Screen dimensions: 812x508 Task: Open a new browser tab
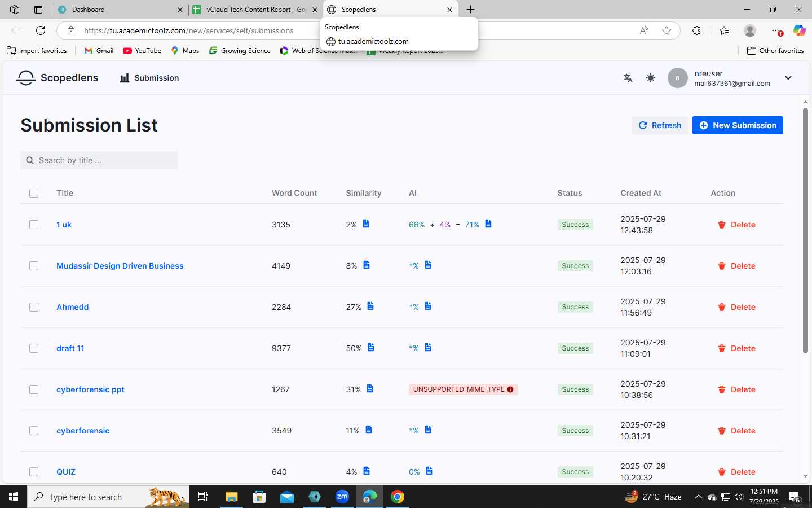click(x=470, y=10)
